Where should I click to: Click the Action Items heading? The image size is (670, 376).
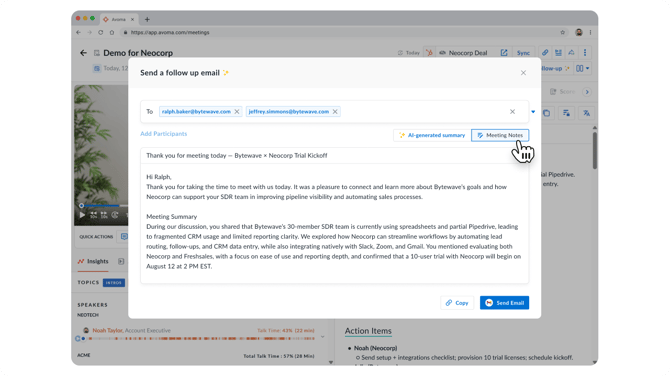point(368,331)
